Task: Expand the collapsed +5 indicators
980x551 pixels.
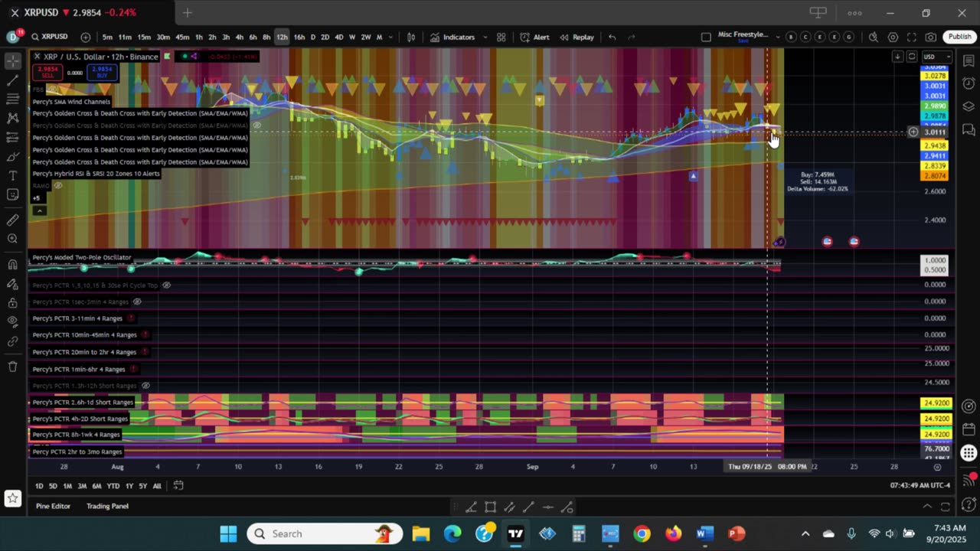Action: point(36,199)
